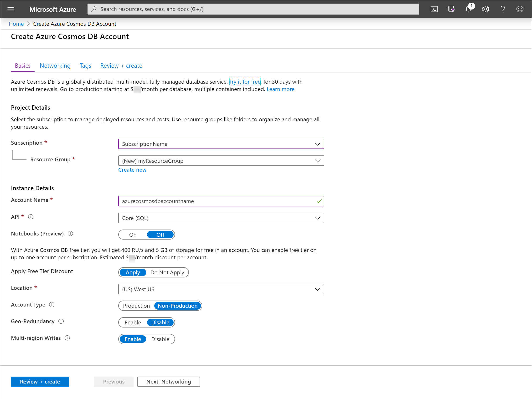The width and height of the screenshot is (532, 399).
Task: Switch to the Networking tab
Action: tap(55, 66)
